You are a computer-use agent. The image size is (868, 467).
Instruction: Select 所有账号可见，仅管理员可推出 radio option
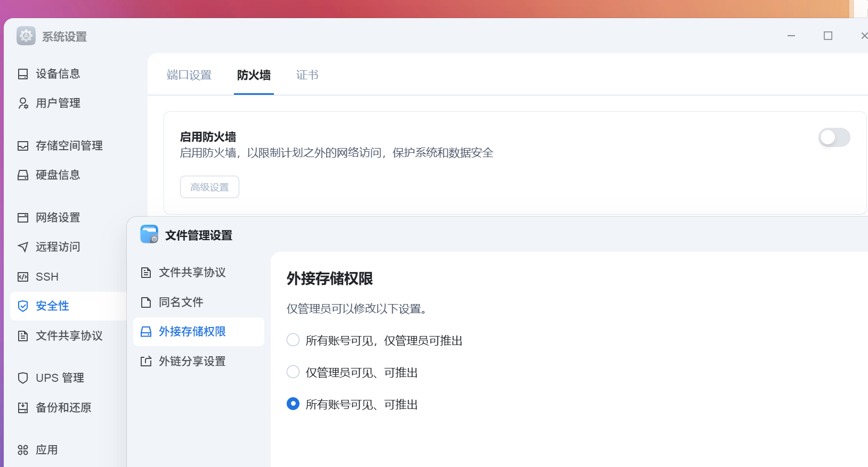pyautogui.click(x=293, y=340)
